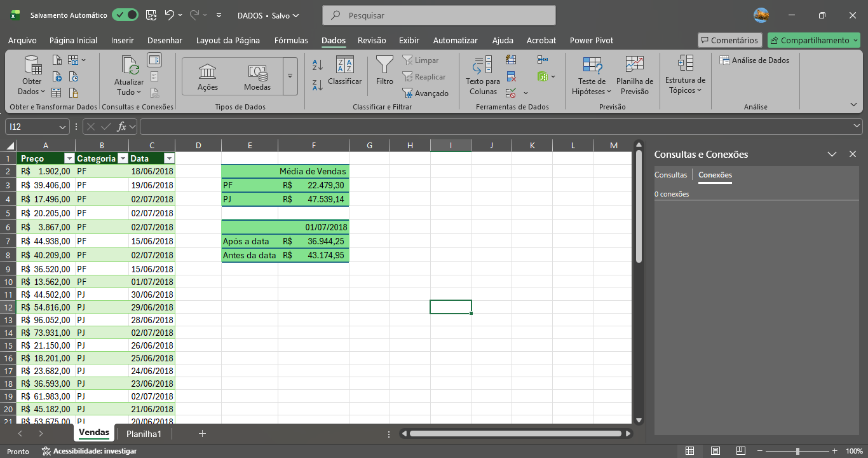This screenshot has height=458, width=868.
Task: Click the Atualizar Tudo refresh icon
Action: (x=129, y=65)
